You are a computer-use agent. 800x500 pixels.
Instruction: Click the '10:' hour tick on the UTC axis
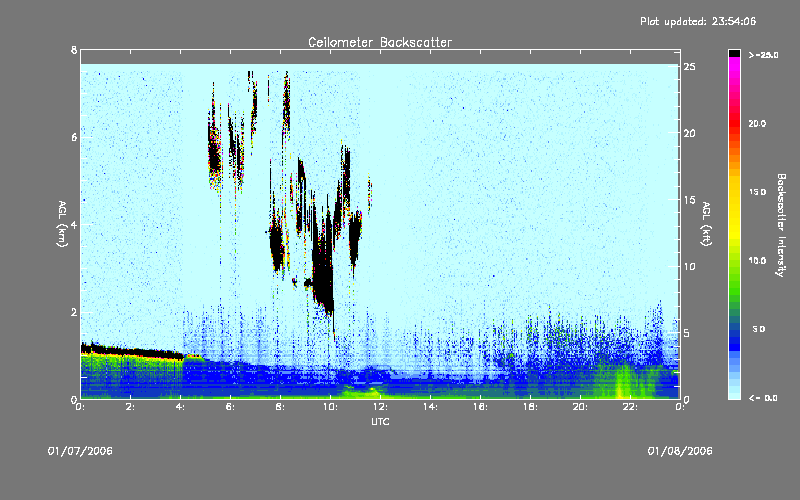click(x=330, y=407)
